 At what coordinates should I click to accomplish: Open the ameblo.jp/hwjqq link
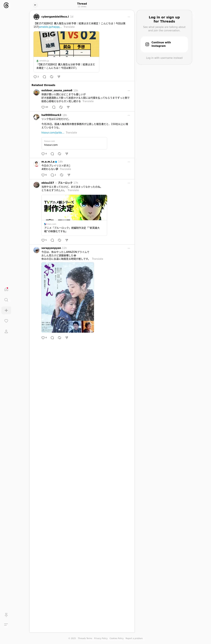coord(50,27)
